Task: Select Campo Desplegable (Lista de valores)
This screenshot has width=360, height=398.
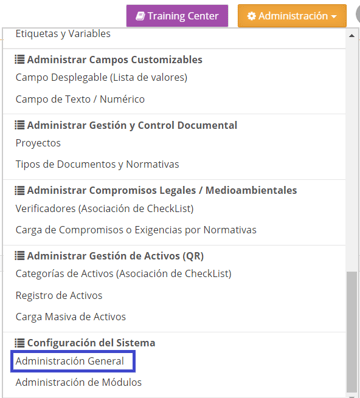Action: (101, 77)
